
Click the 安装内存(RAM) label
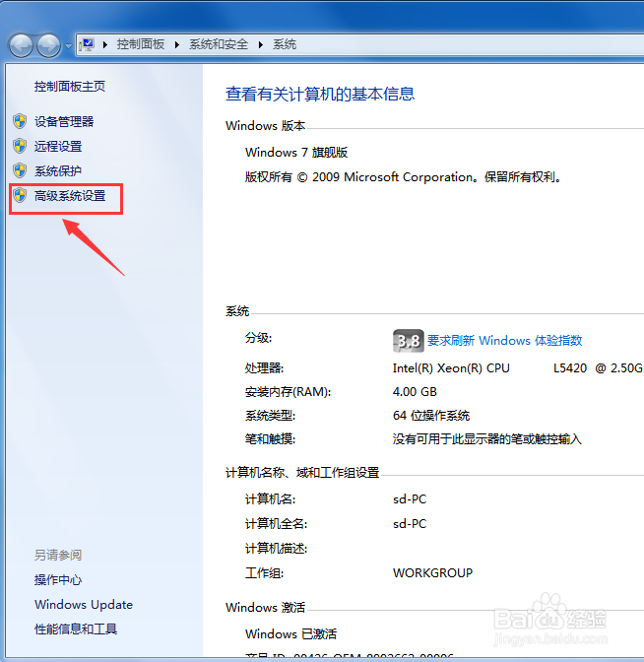(288, 392)
